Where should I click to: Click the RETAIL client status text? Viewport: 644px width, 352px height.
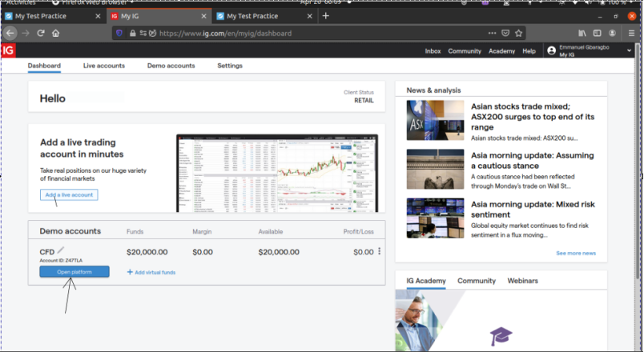[364, 101]
